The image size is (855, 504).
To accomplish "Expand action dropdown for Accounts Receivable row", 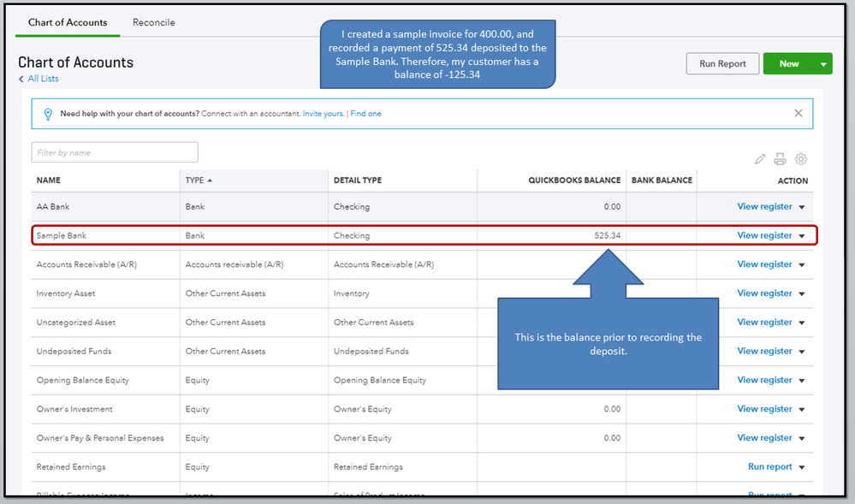I will [x=802, y=265].
